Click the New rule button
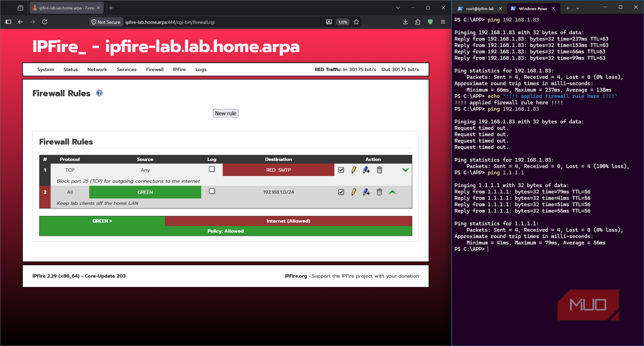The width and height of the screenshot is (644, 346). (x=226, y=113)
